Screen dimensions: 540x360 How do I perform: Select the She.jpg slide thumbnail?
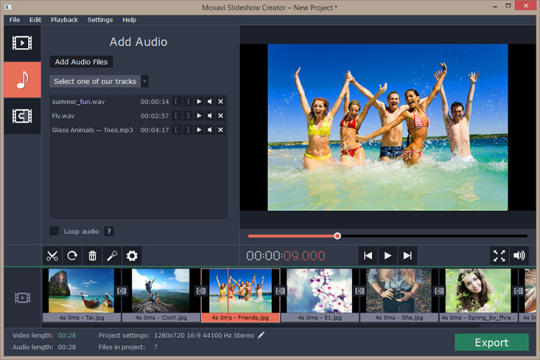[398, 291]
